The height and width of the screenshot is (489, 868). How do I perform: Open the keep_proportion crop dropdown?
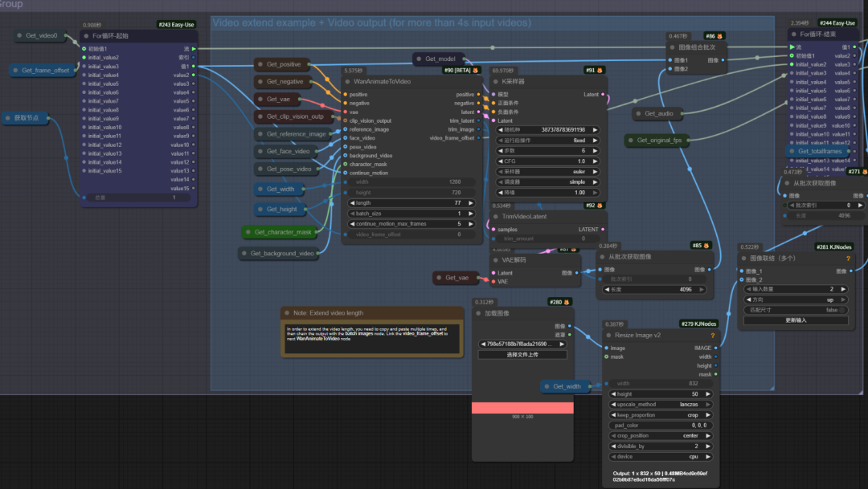[661, 415]
